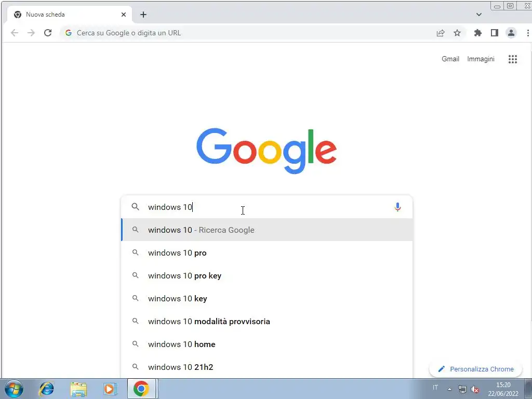532x399 pixels.
Task: Select the Nuova scheda tab
Action: point(69,15)
